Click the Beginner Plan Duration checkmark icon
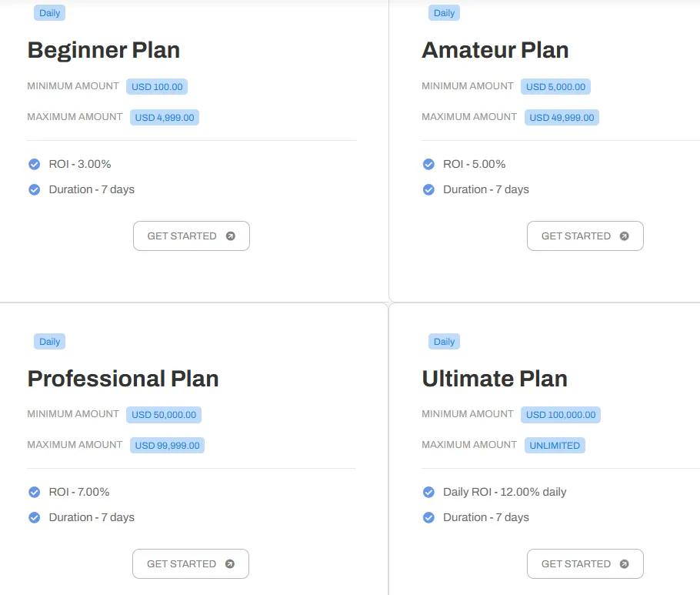The width and height of the screenshot is (700, 595). click(35, 189)
